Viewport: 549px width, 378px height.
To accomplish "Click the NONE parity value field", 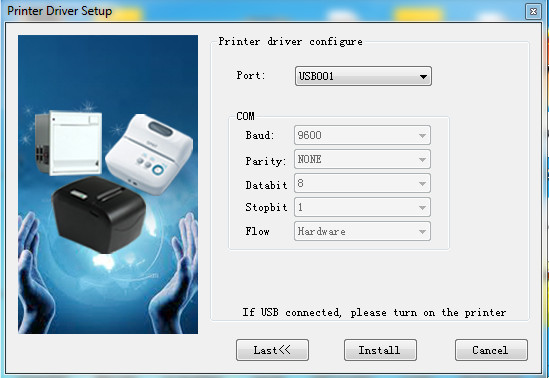I will point(362,159).
